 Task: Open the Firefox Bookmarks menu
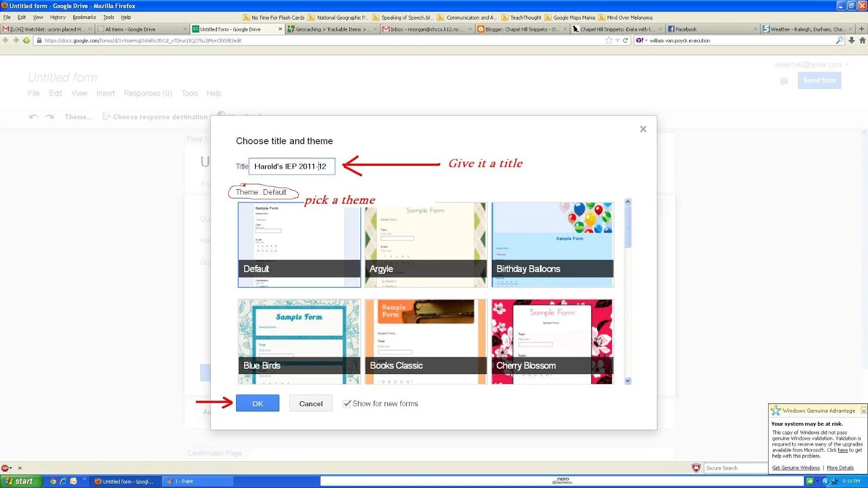click(x=84, y=17)
